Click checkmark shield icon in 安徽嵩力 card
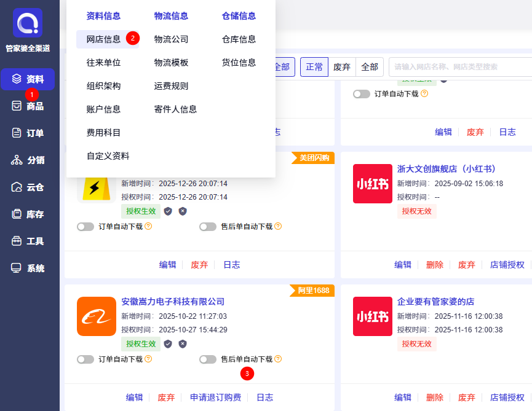This screenshot has height=411, width=532. (168, 344)
